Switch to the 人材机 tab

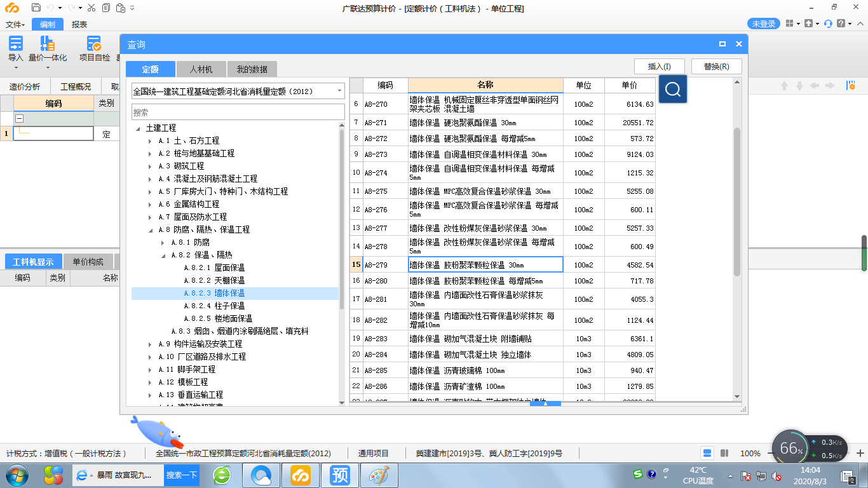(201, 69)
